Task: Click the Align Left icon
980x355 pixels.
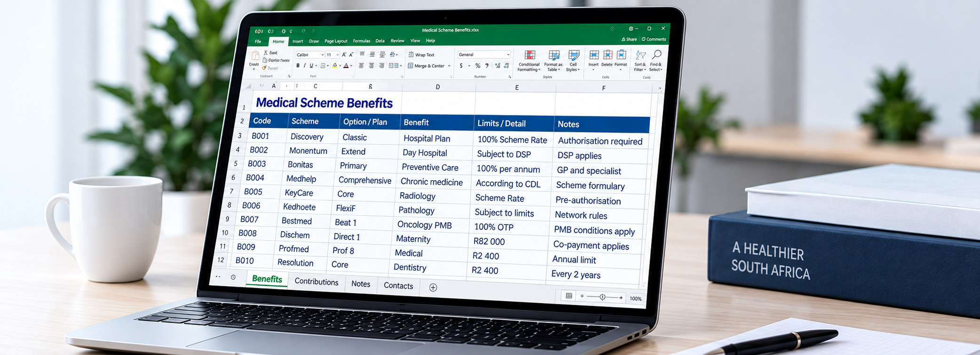Action: click(x=361, y=65)
